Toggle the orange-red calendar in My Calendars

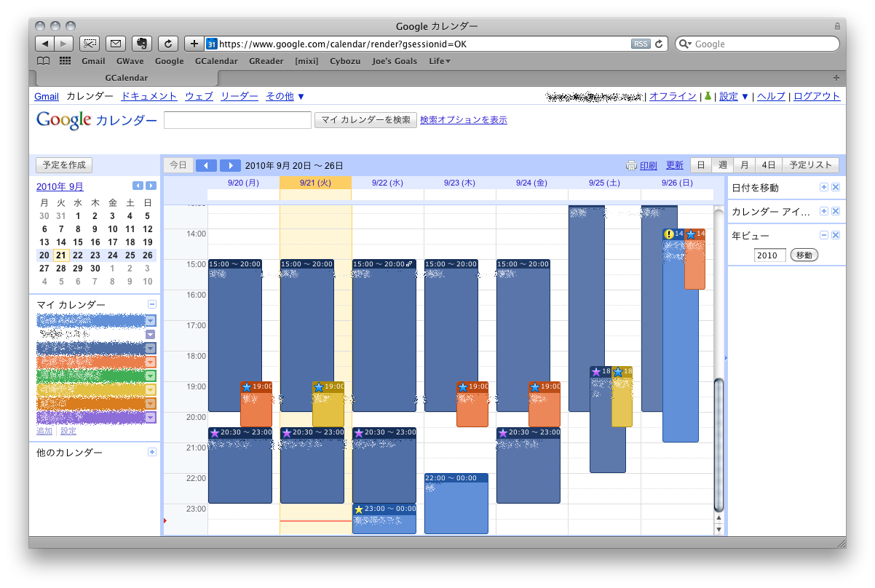tap(90, 362)
